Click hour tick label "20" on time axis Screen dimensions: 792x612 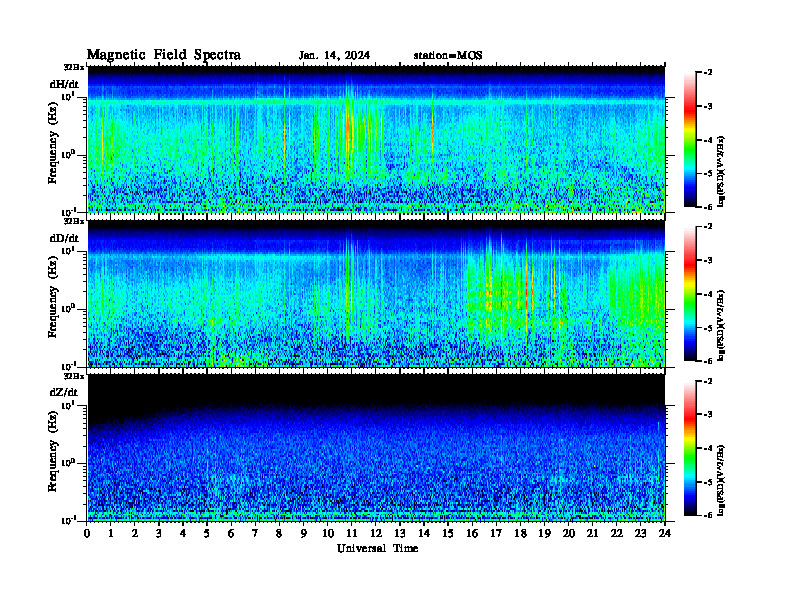pos(569,534)
